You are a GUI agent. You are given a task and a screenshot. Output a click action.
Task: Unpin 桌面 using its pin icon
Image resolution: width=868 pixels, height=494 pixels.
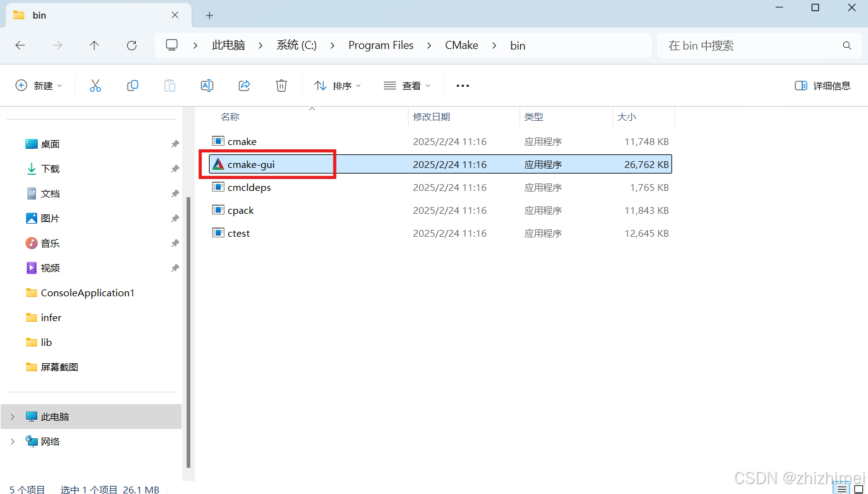pos(175,144)
